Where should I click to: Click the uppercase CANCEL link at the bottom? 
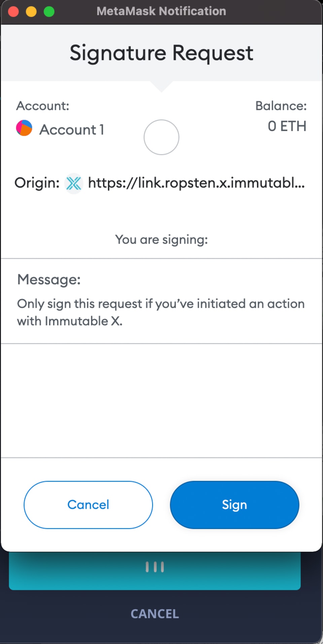click(x=155, y=614)
